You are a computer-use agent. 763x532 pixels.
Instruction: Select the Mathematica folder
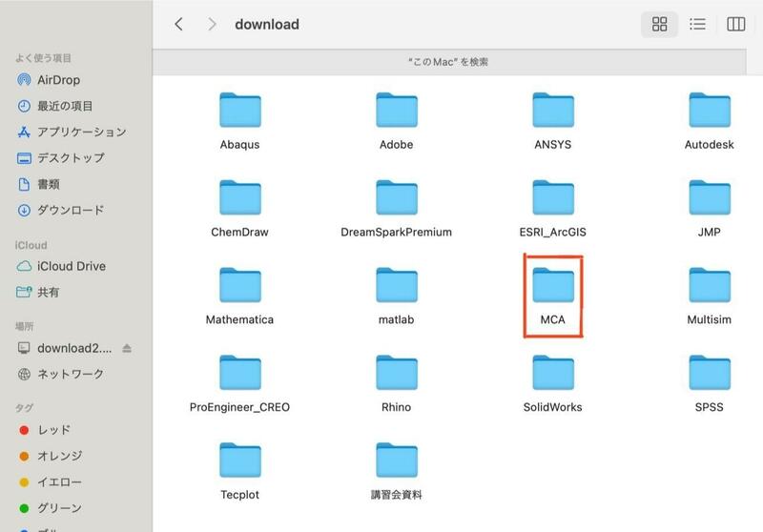click(240, 297)
